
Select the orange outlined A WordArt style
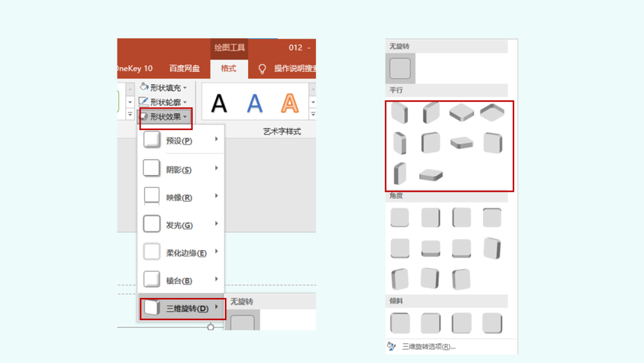[290, 104]
